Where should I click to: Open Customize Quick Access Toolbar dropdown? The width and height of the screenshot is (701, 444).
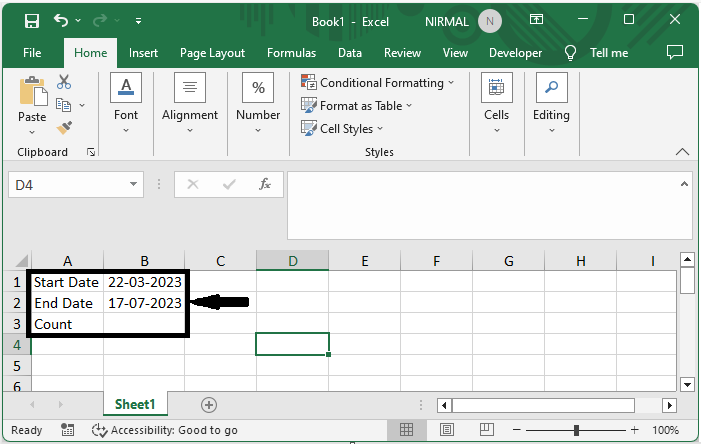[139, 21]
